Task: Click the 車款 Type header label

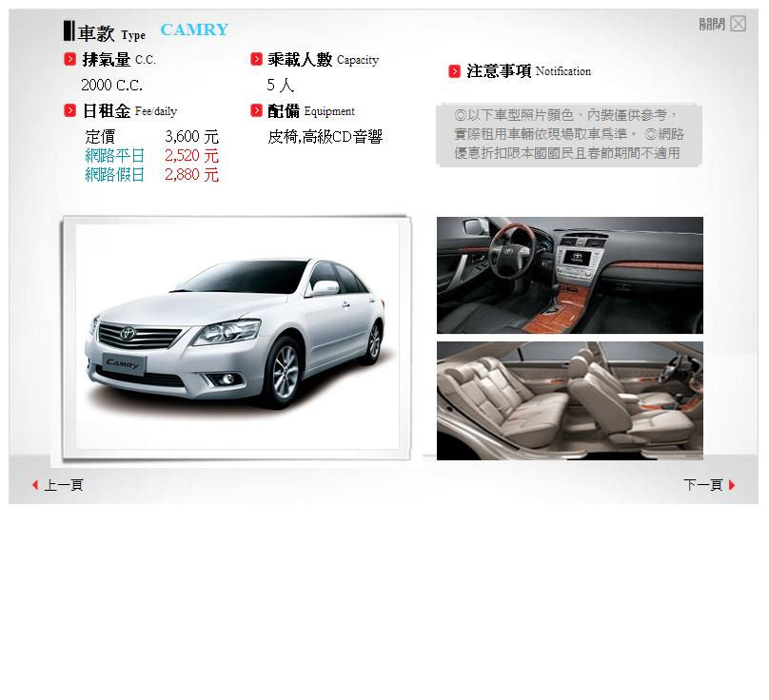Action: pos(105,31)
